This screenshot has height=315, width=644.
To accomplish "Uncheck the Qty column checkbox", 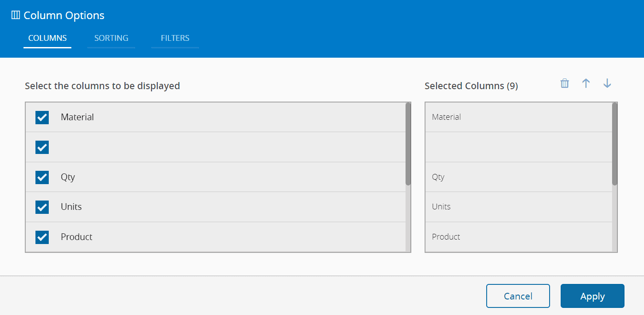I will (x=42, y=177).
